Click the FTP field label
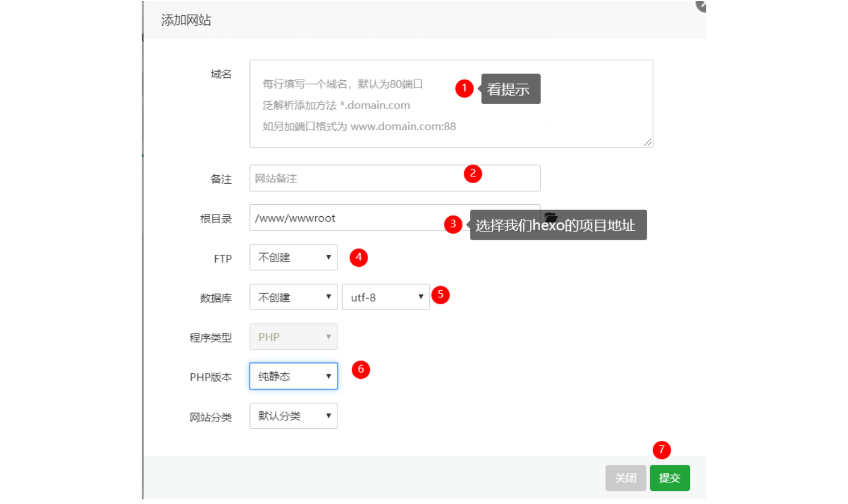 click(x=223, y=259)
